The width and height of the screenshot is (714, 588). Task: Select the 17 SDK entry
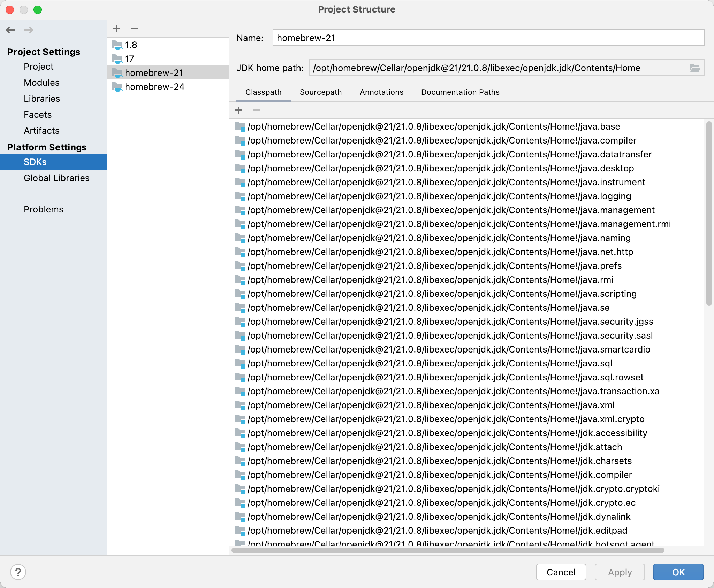point(129,59)
